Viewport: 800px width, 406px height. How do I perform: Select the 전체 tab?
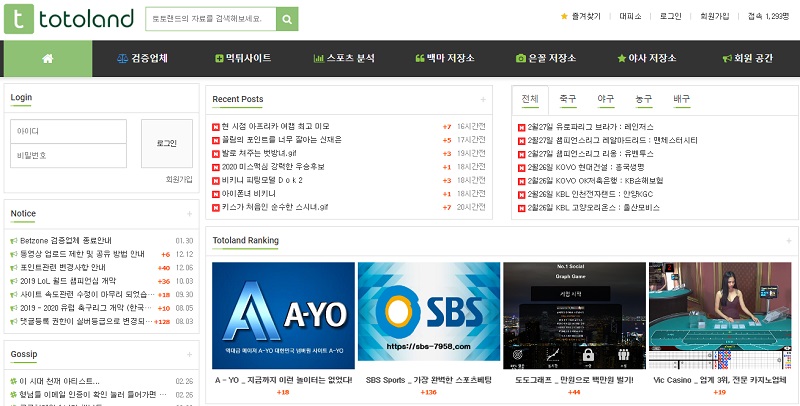coord(530,99)
